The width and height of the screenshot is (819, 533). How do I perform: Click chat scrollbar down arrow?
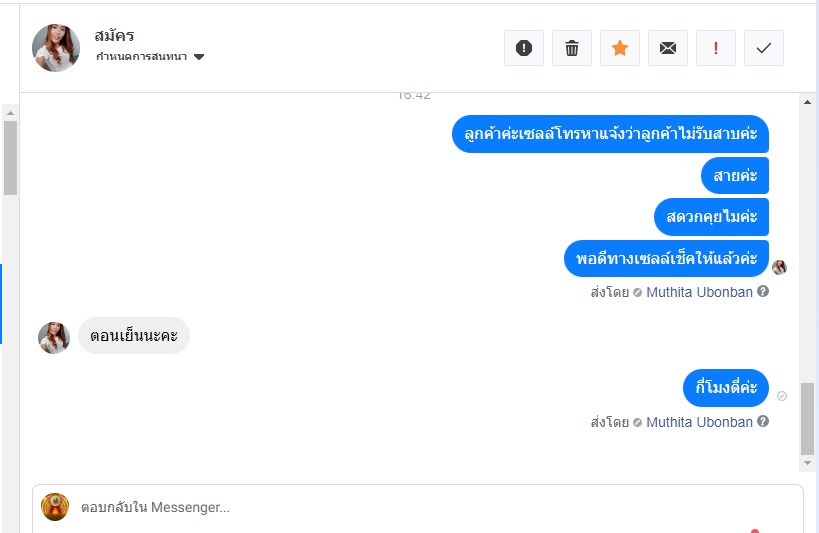[x=808, y=463]
